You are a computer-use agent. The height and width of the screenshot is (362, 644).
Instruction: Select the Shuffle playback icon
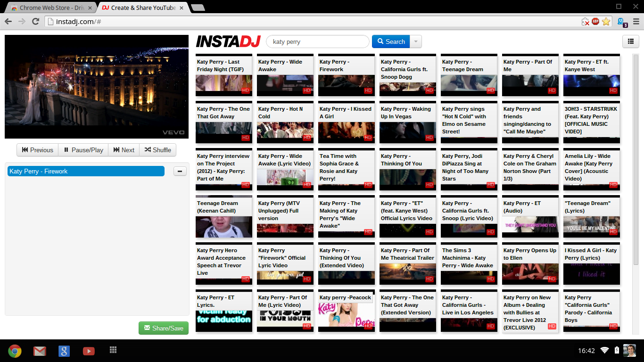point(157,150)
